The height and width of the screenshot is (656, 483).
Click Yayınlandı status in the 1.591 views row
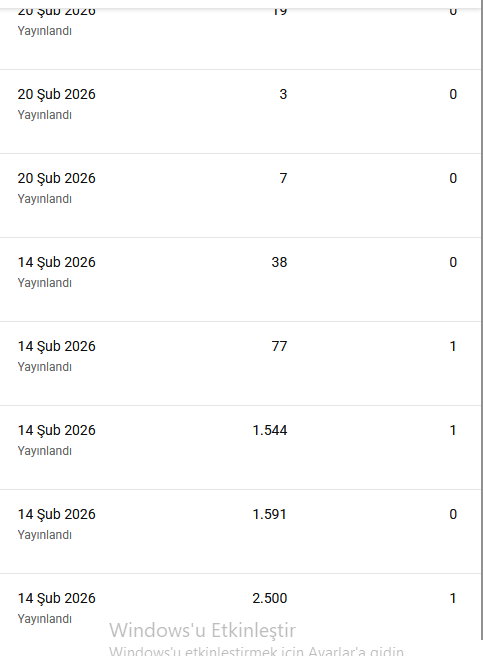click(x=45, y=535)
